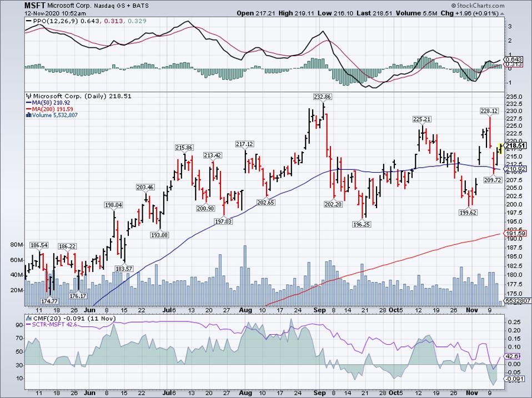Screen dimensions: 532x398
Task: Click the 12-Nov-2020 10:52am timestamp
Action: point(55,13)
